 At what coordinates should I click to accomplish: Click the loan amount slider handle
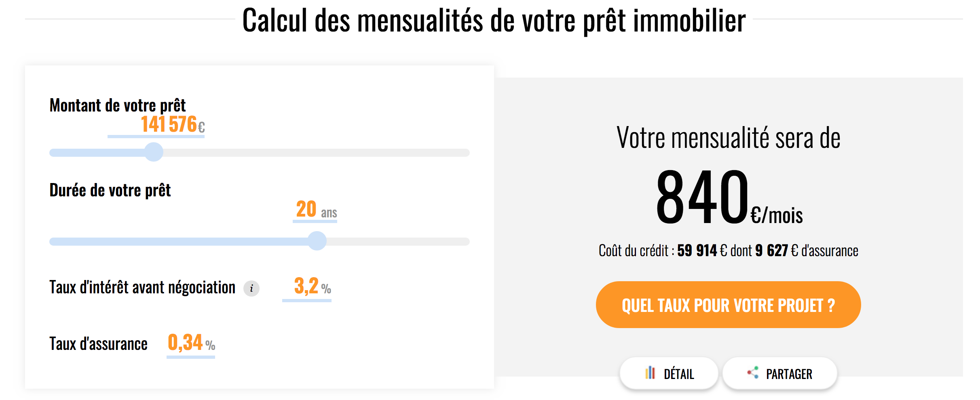tap(154, 152)
